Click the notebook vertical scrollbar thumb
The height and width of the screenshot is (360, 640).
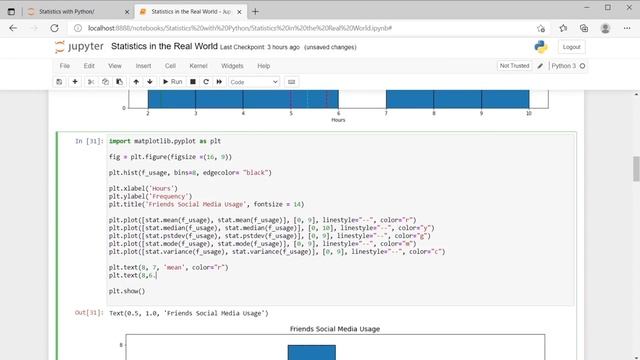coord(636,169)
